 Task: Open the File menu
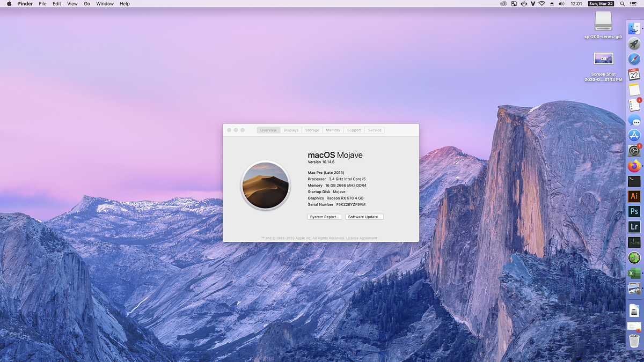42,4
